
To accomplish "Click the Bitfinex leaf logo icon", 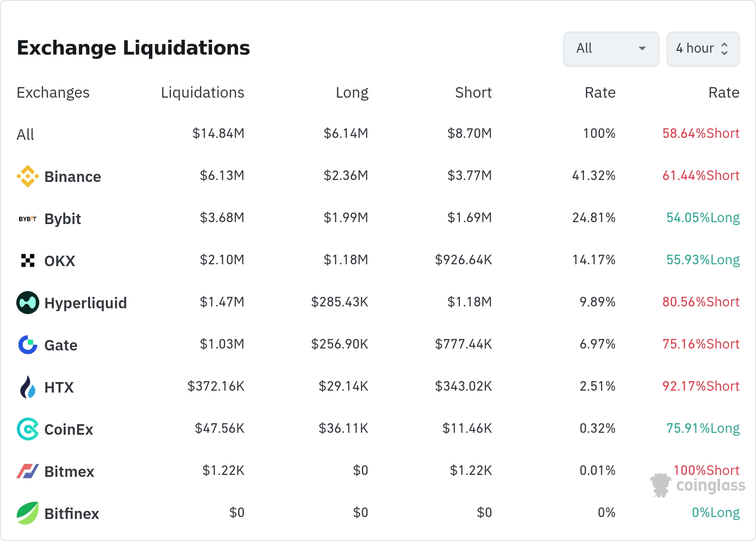I will pyautogui.click(x=28, y=513).
